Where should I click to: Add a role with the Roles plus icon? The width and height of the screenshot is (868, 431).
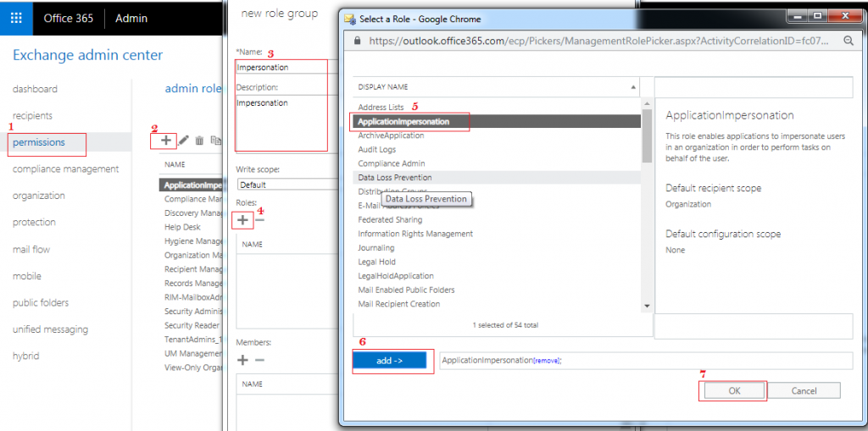coord(242,219)
